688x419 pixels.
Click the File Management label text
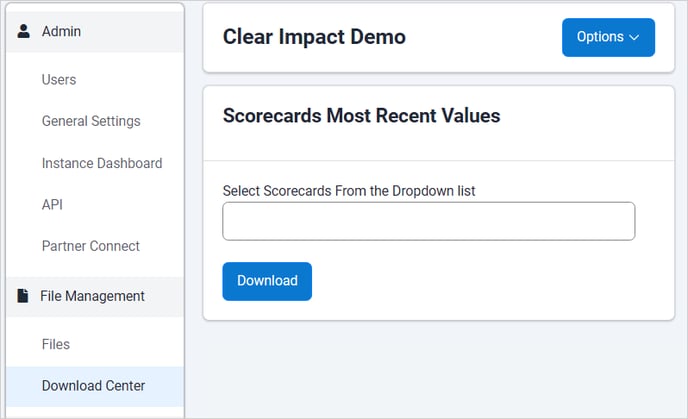pos(92,296)
